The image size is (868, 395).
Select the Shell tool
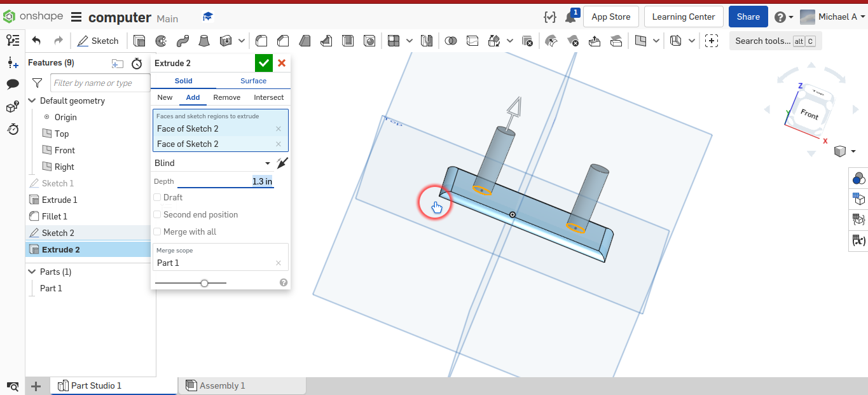click(348, 40)
